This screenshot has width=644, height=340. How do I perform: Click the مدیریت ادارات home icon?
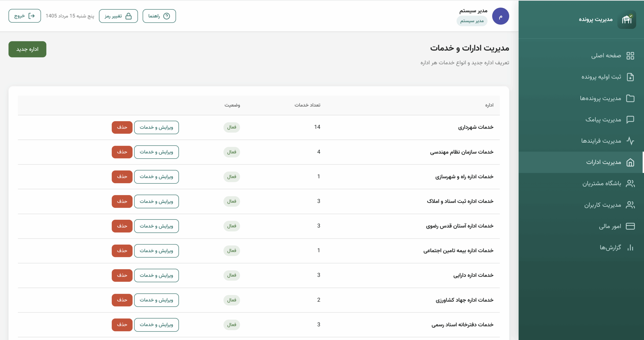coord(630,162)
